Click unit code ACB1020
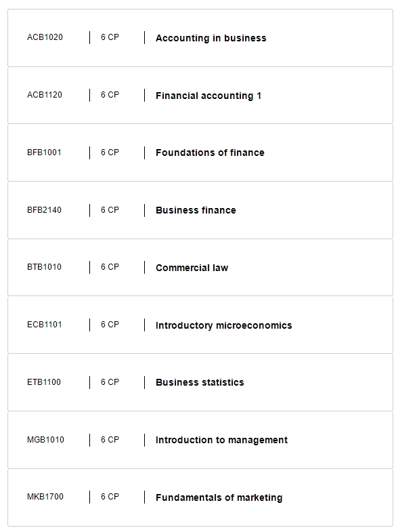Screen dimensions: 398x532 pyautogui.click(x=45, y=37)
